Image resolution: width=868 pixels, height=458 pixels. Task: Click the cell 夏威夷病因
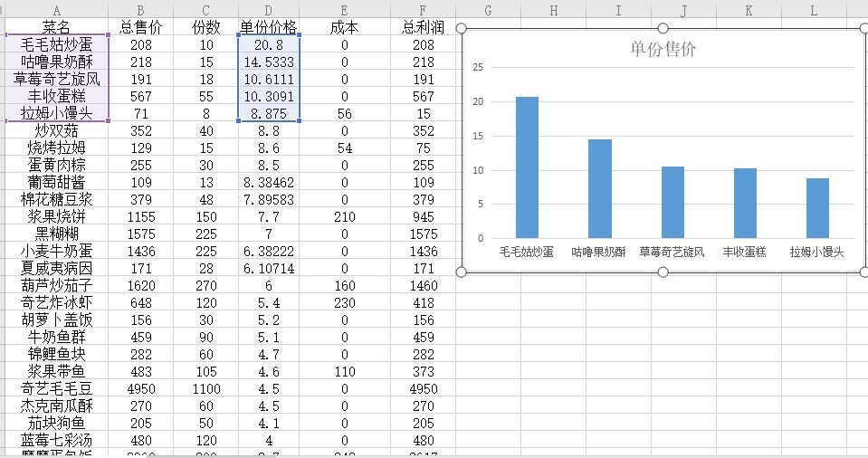point(56,268)
